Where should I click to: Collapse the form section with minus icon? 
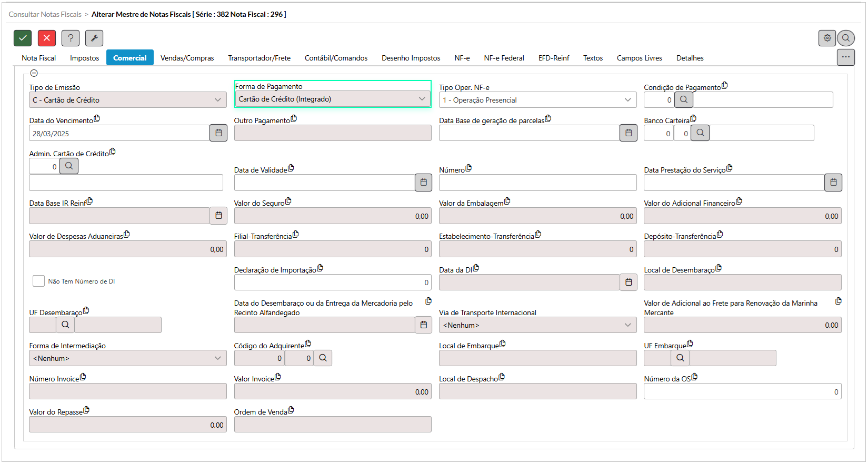(34, 73)
